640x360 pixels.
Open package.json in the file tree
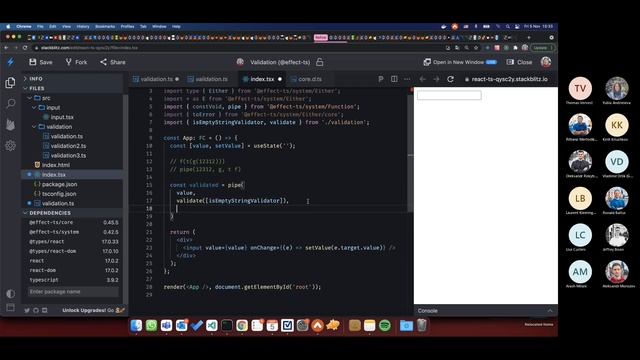pos(60,184)
